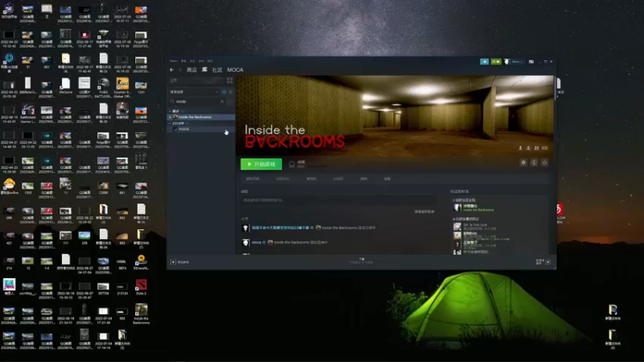Switch to Big Picture mode icon
Viewport: 644px width, 362px height.
[531, 62]
